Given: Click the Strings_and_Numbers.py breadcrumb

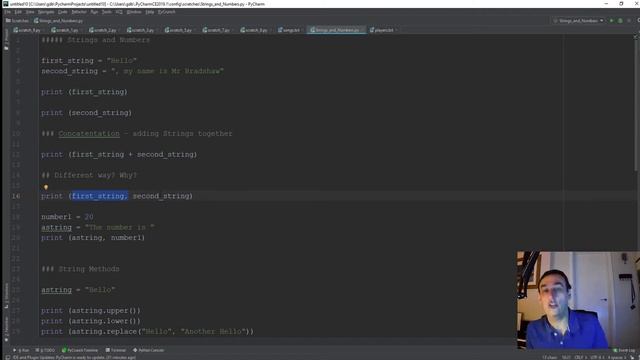Looking at the screenshot, I should (x=58, y=20).
